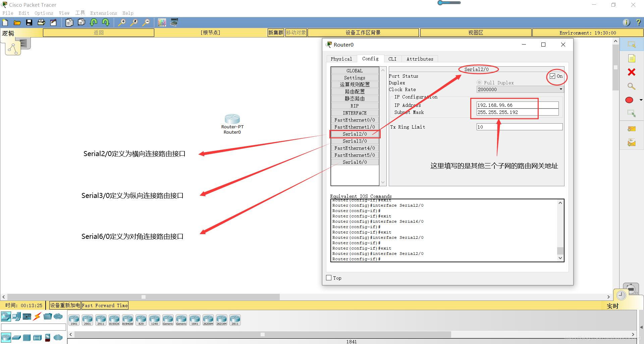Viewport: 644px width, 344px height.
Task: Switch to the CLI tab
Action: coord(392,59)
